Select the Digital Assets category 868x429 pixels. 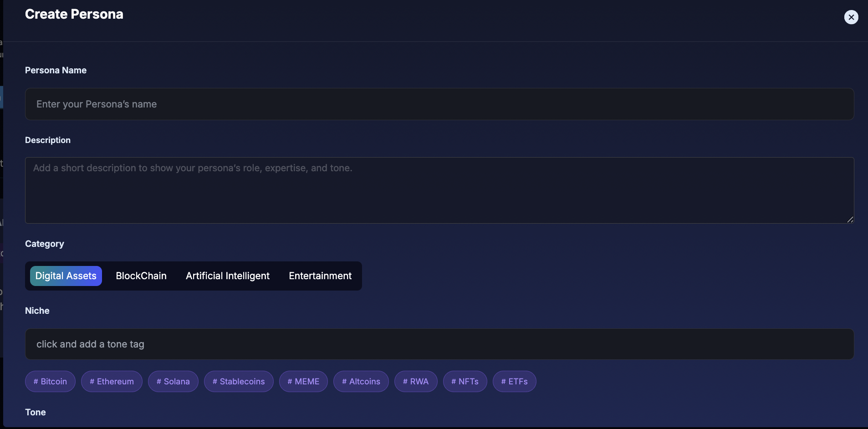pos(66,276)
